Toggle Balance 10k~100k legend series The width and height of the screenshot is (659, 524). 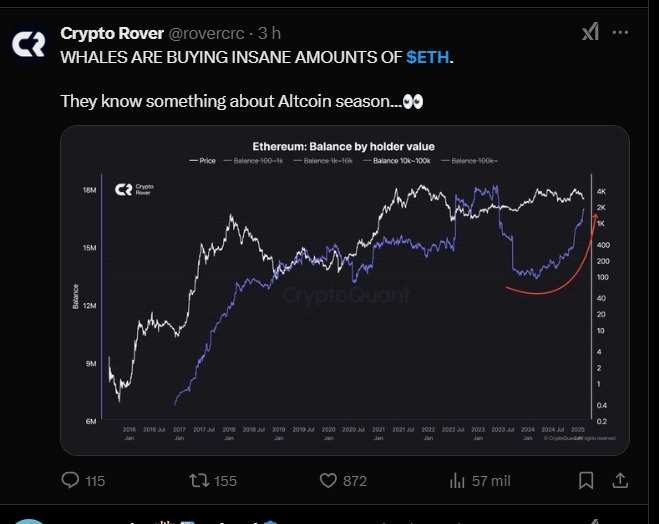click(397, 161)
